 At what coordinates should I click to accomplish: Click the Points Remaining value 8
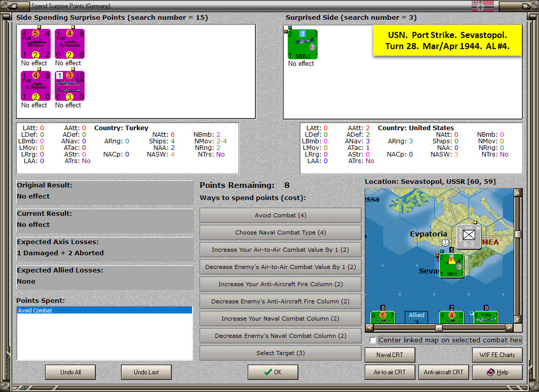287,185
